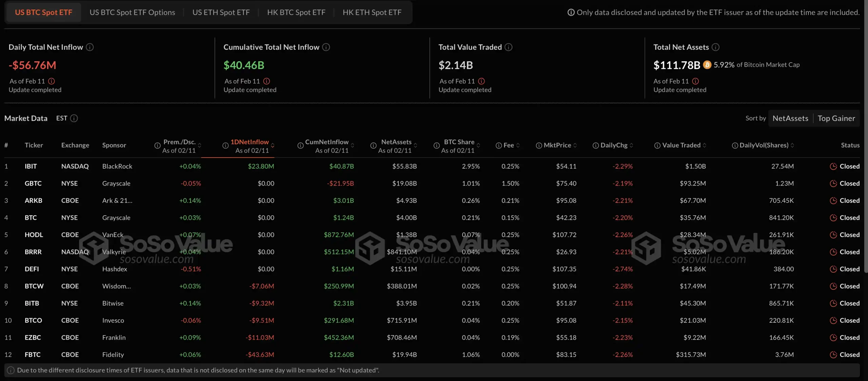
Task: Click info icon beside Cumulative Total Net Inflow
Action: [x=326, y=47]
